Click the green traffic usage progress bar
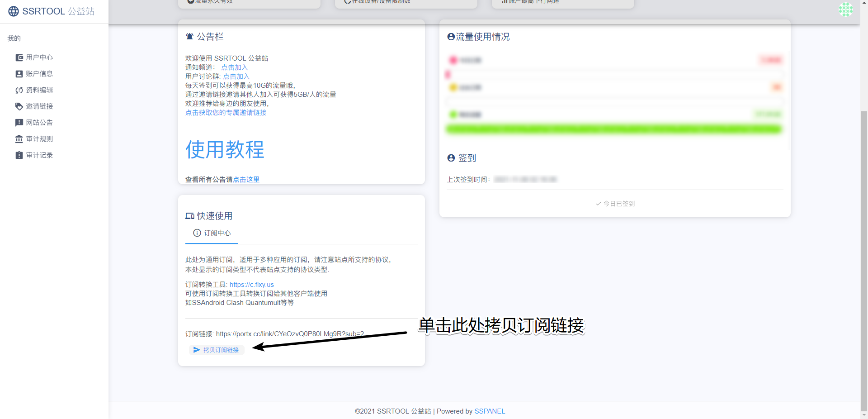The width and height of the screenshot is (868, 419). coord(613,129)
